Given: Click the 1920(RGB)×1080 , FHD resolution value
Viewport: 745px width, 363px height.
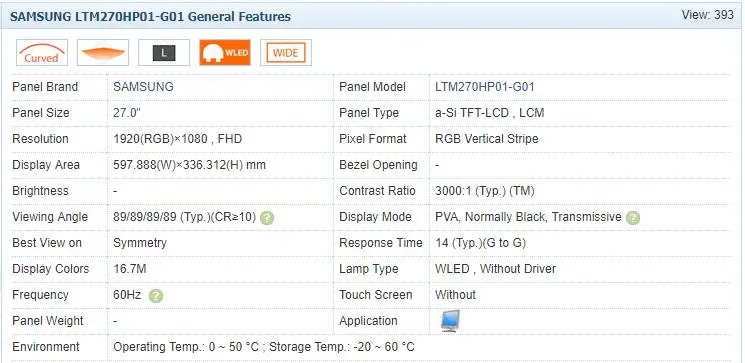Looking at the screenshot, I should [x=178, y=139].
